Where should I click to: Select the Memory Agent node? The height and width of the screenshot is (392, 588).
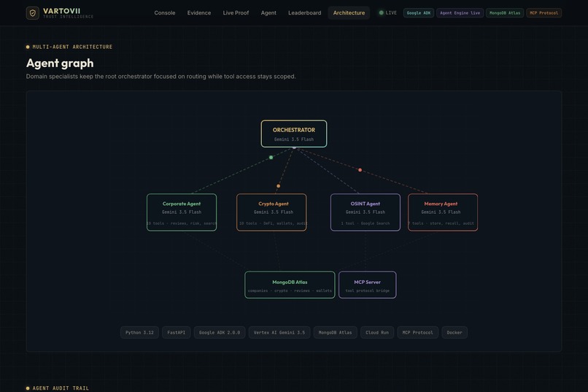coord(443,212)
